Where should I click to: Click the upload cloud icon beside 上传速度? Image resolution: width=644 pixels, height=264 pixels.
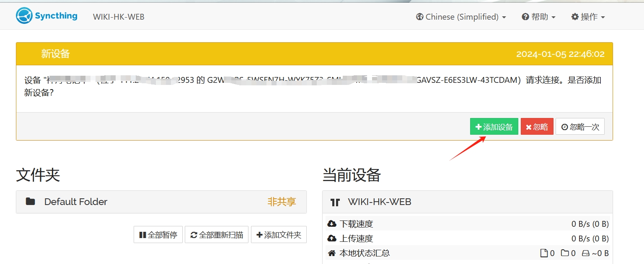click(x=332, y=238)
